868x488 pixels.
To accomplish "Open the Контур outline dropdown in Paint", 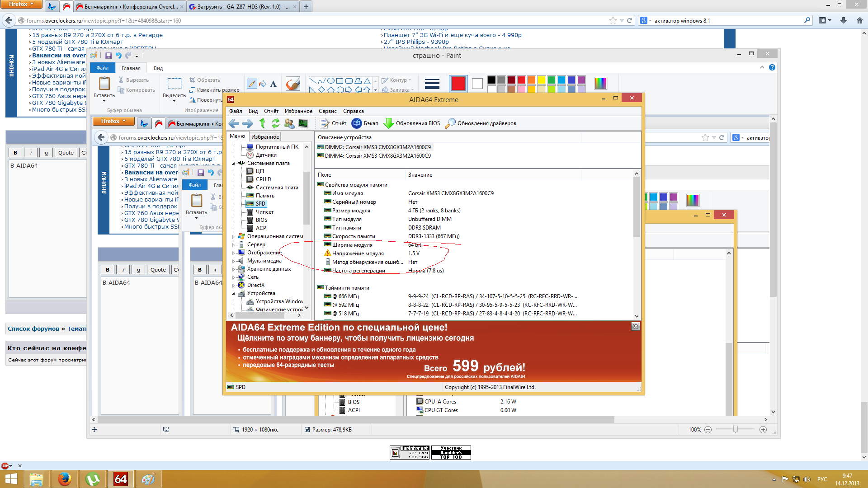I will point(398,80).
